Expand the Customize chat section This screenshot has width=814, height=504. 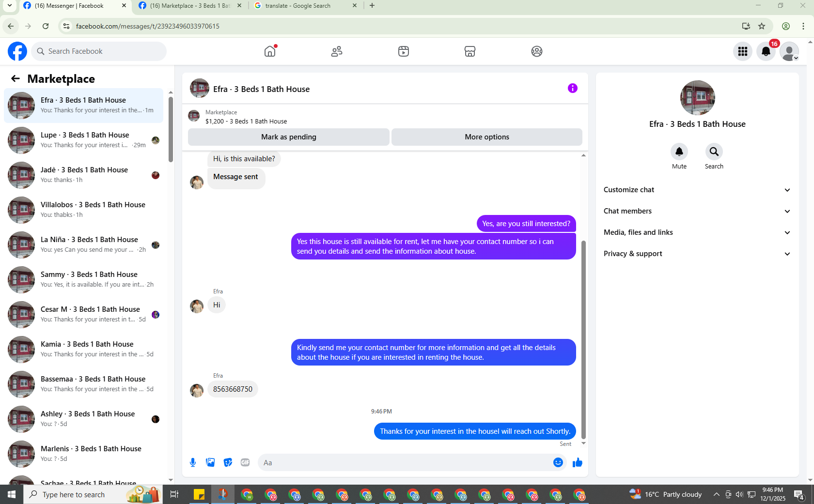(x=697, y=190)
